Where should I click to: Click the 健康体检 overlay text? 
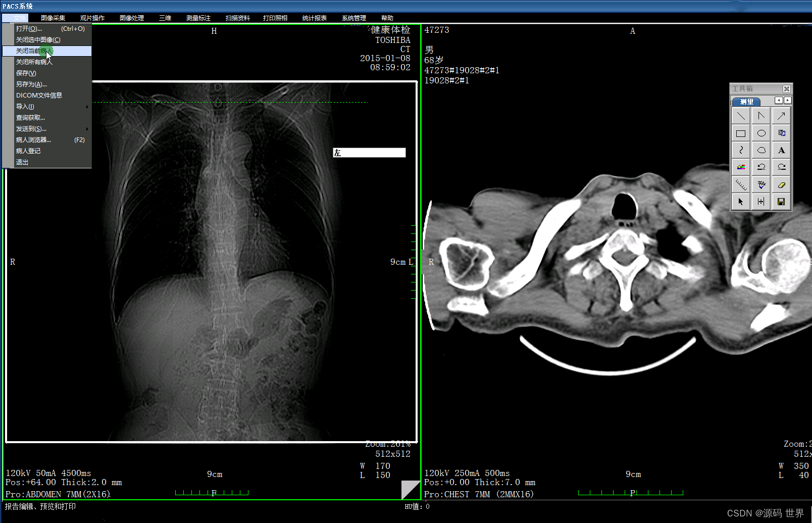390,30
